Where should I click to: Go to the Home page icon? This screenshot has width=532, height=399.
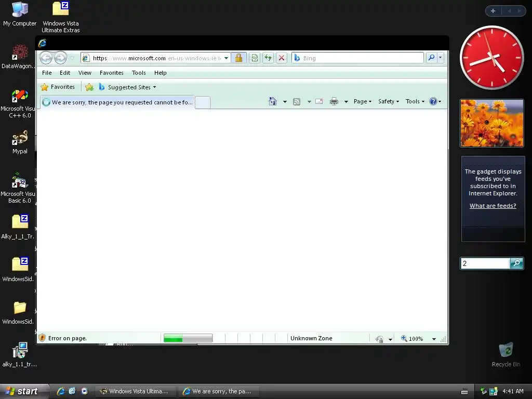pyautogui.click(x=272, y=101)
